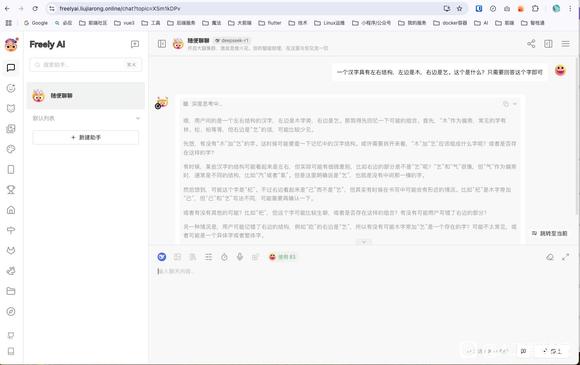Click the small button left of send
The height and width of the screenshot is (365, 580).
coord(523,351)
